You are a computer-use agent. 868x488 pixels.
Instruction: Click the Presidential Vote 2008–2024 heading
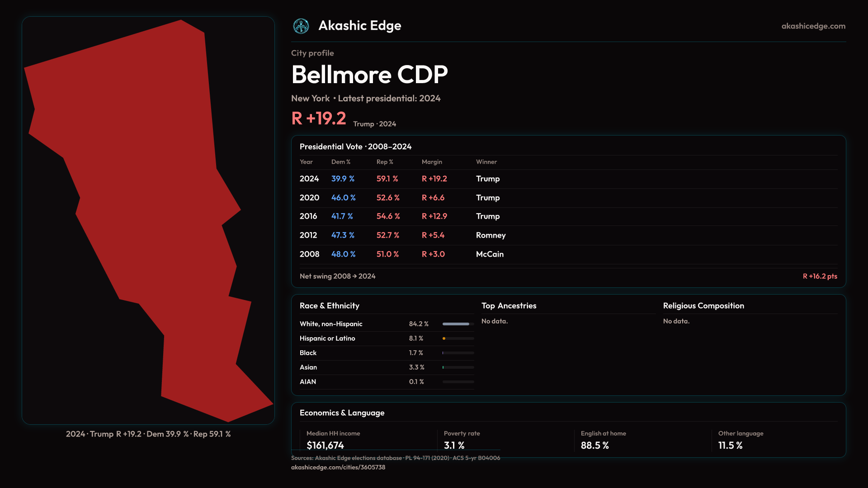click(x=355, y=147)
